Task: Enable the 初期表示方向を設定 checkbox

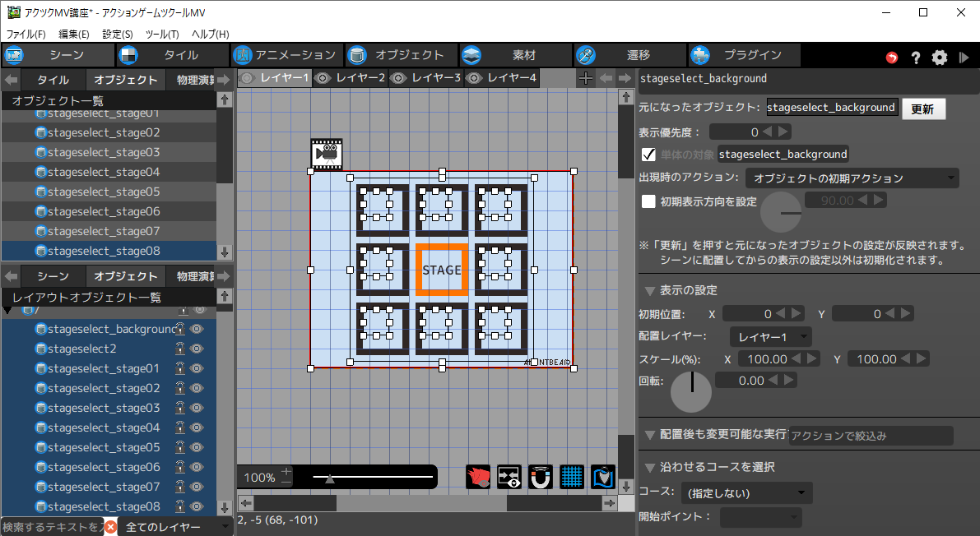Action: coord(648,201)
